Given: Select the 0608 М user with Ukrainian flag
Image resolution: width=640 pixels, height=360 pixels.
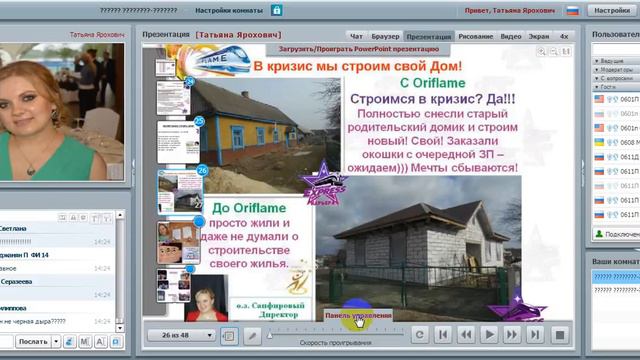Looking at the screenshot, I should pyautogui.click(x=616, y=142).
